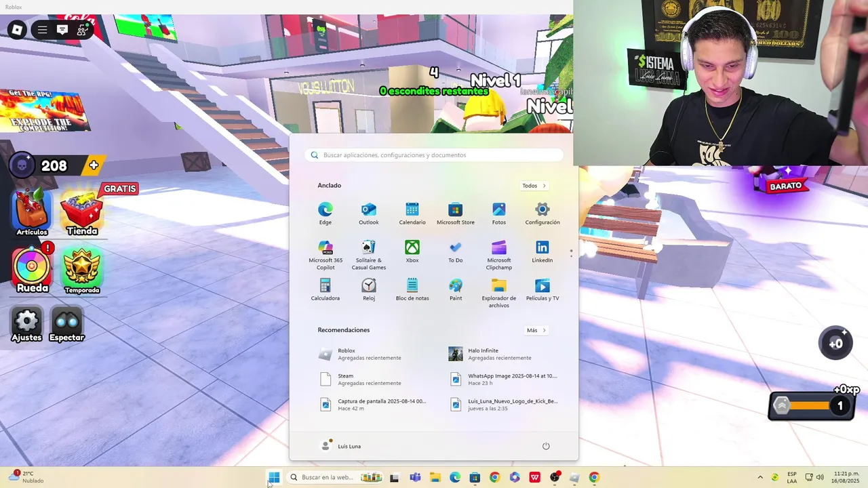Click the Espectar binoculars icon
Screen dimensions: 868x488
pyautogui.click(x=66, y=325)
